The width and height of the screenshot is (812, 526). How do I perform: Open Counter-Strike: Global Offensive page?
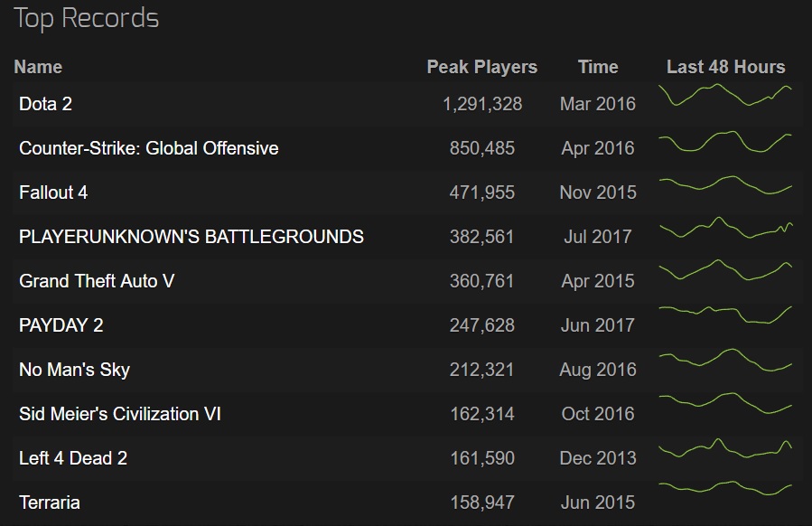coord(148,148)
